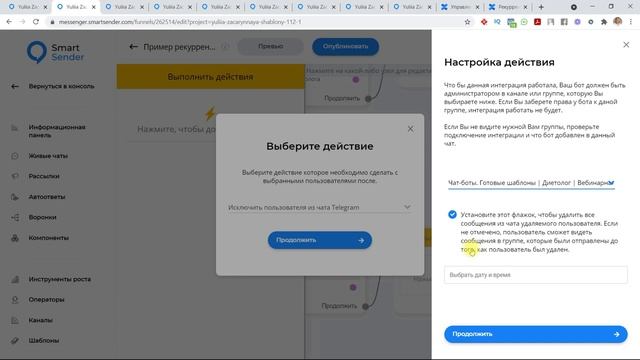Click the browser address bar URL
The width and height of the screenshot is (640, 360).
click(x=180, y=22)
